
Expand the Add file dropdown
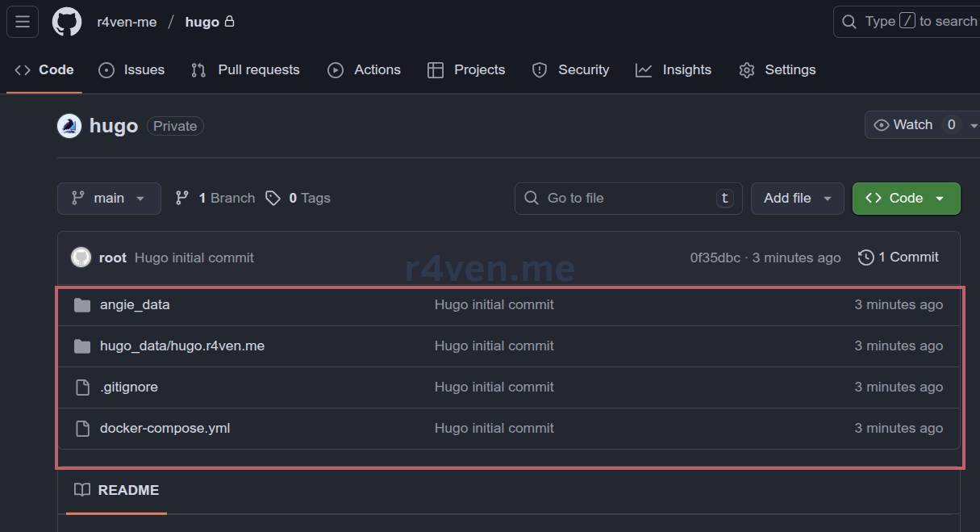coord(797,199)
